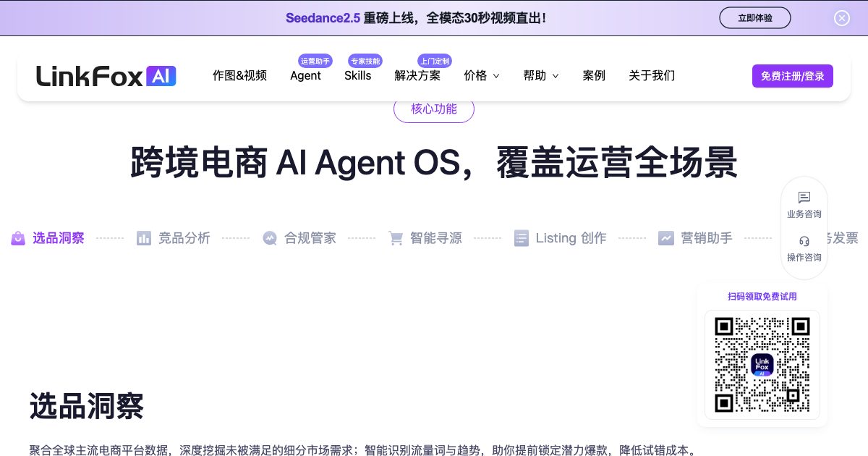Open the 操作咨询 headset icon
The height and width of the screenshot is (456, 868).
click(804, 241)
